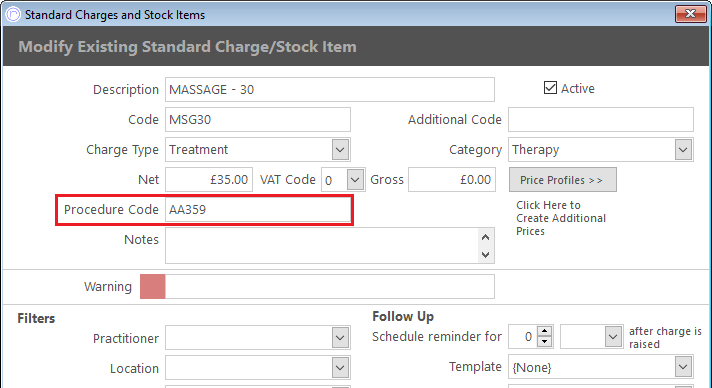Image resolution: width=712 pixels, height=388 pixels.
Task: Click the Additional Code input field
Action: (601, 119)
